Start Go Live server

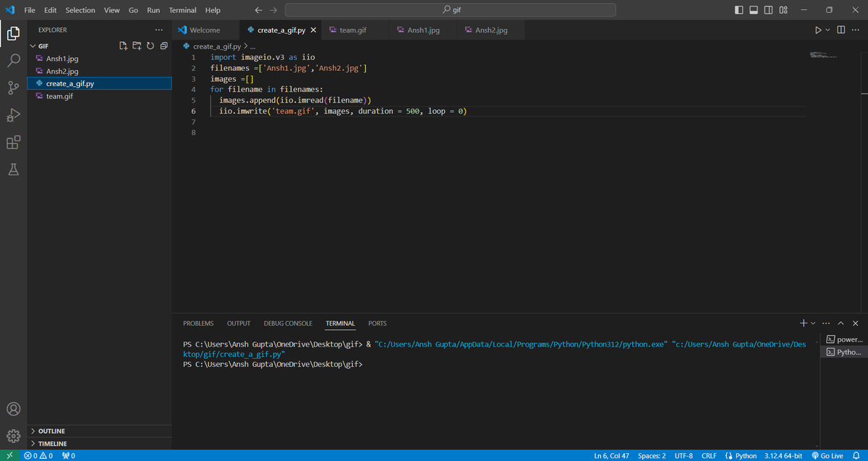point(827,455)
